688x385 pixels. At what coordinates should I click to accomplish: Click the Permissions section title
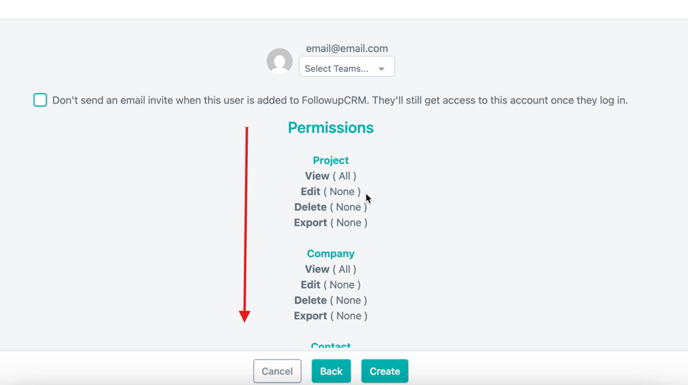pyautogui.click(x=330, y=128)
